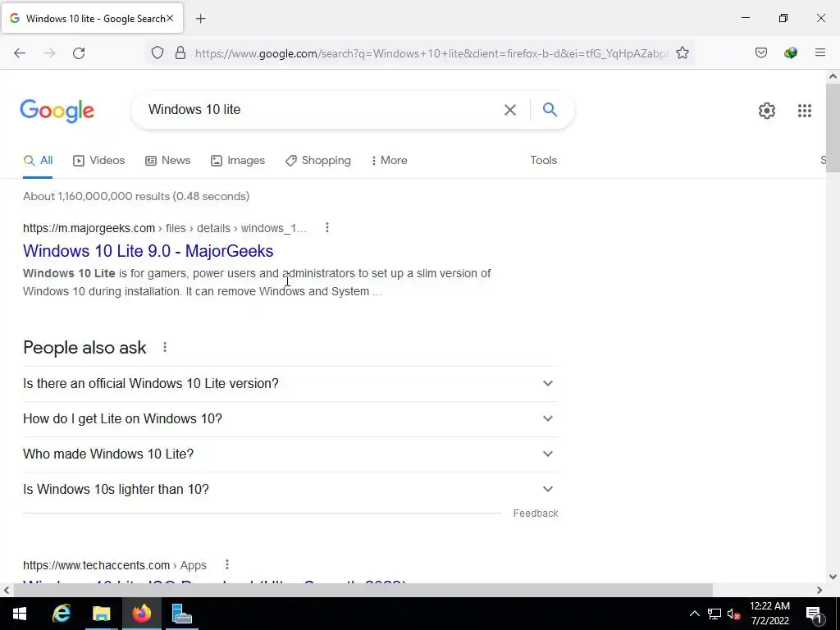Image resolution: width=840 pixels, height=630 pixels.
Task: Open the Firefox hamburger menu
Action: [820, 52]
